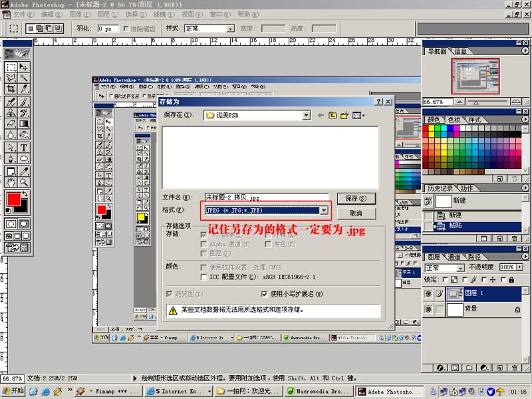The width and height of the screenshot is (532, 399).
Task: Enable lock image pixels checkbox
Action: 465,279
